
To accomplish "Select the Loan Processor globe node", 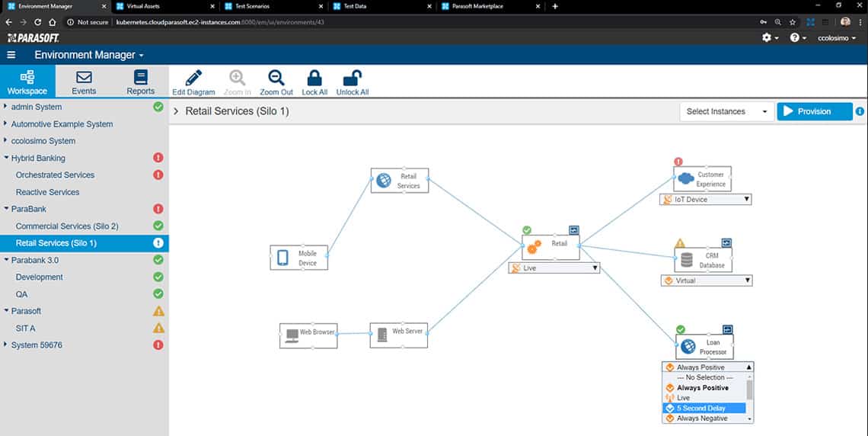I will point(705,347).
